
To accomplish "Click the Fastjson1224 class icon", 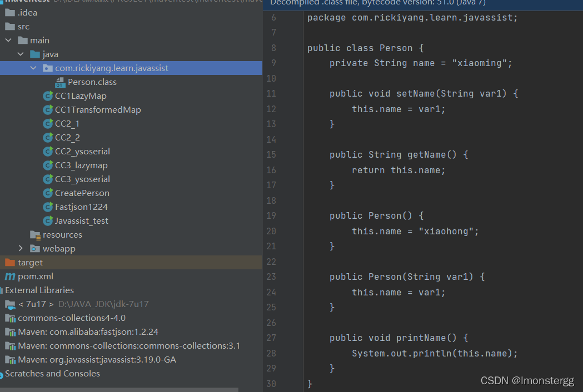I will [48, 207].
